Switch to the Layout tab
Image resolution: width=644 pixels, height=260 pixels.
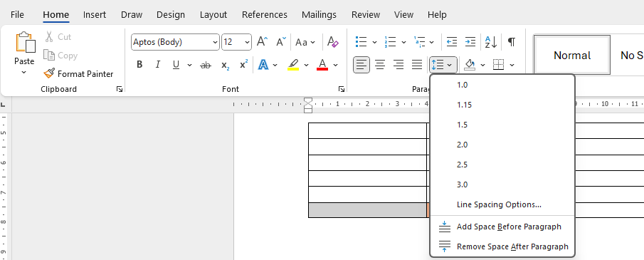pyautogui.click(x=213, y=15)
